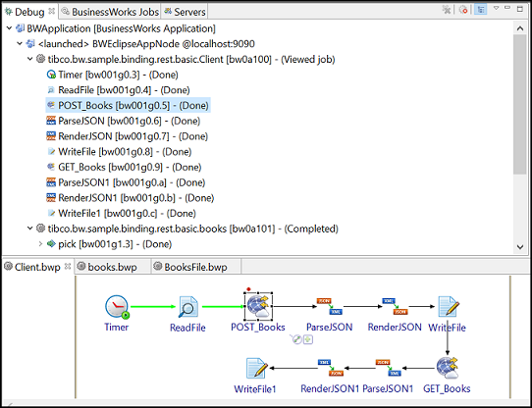This screenshot has width=532, height=408.
Task: Click the ParseJSON1 activity icon on the canvas
Action: pyautogui.click(x=388, y=368)
